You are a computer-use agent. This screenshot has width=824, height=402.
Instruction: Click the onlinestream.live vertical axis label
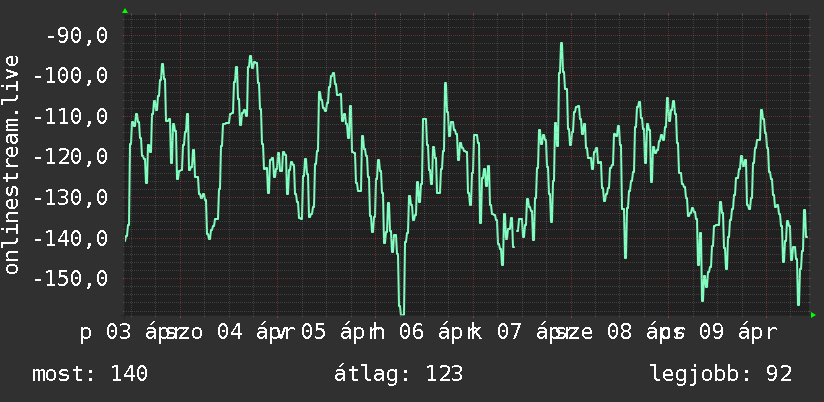click(x=11, y=164)
